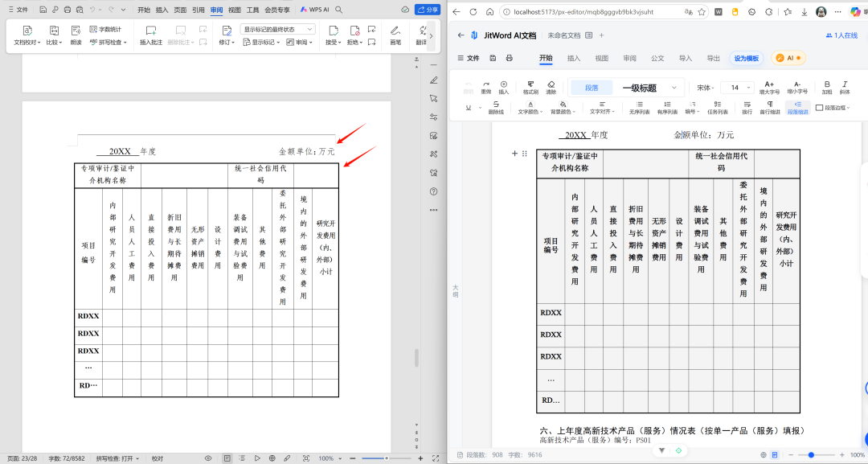Toggle 删除线 strikethrough in JitWord

496,108
